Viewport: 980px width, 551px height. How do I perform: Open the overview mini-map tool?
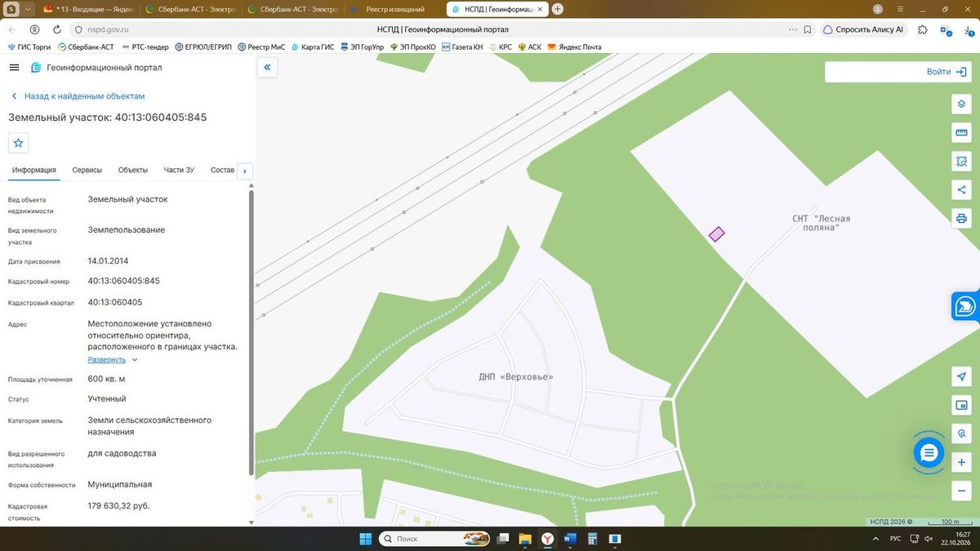(x=961, y=405)
